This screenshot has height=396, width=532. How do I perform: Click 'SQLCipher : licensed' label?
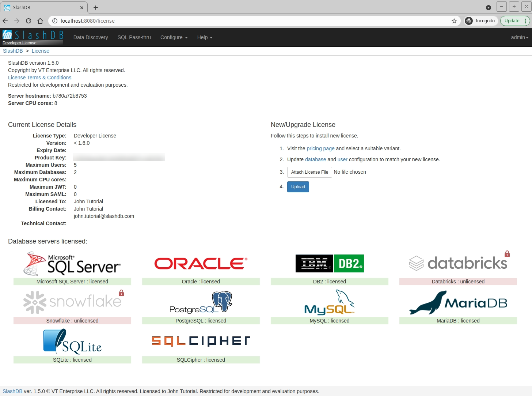pyautogui.click(x=201, y=360)
